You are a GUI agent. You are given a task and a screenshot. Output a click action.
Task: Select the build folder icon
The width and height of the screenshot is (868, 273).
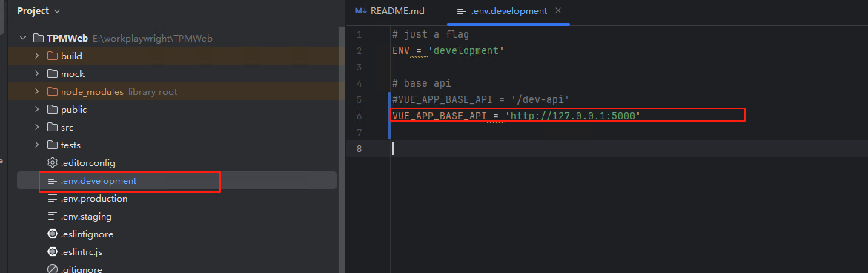click(53, 56)
